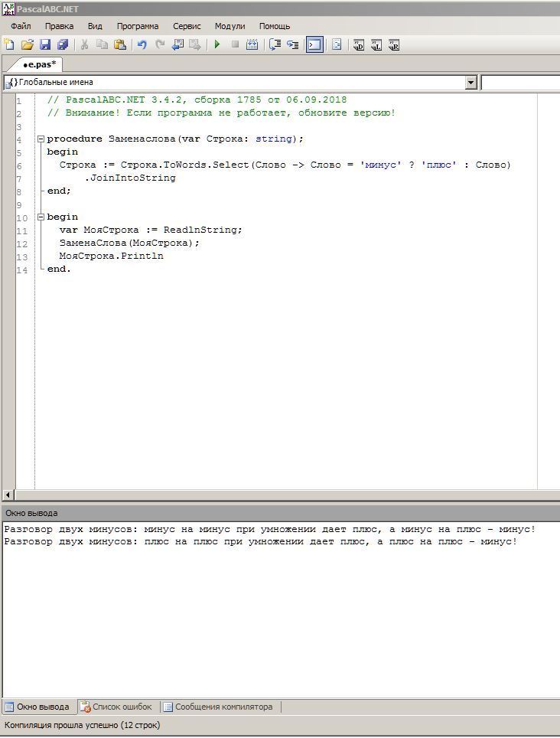Open the Глобальные имена dropdown arrow

tap(471, 83)
